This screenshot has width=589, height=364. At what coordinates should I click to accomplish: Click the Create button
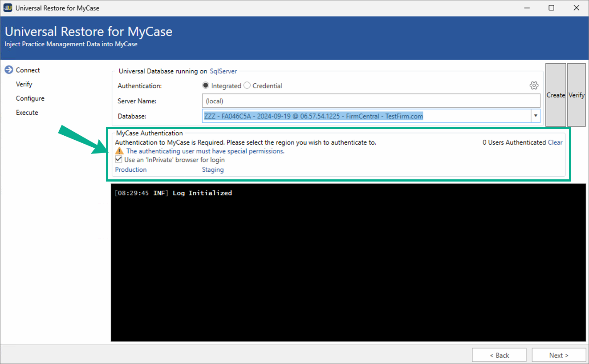556,95
